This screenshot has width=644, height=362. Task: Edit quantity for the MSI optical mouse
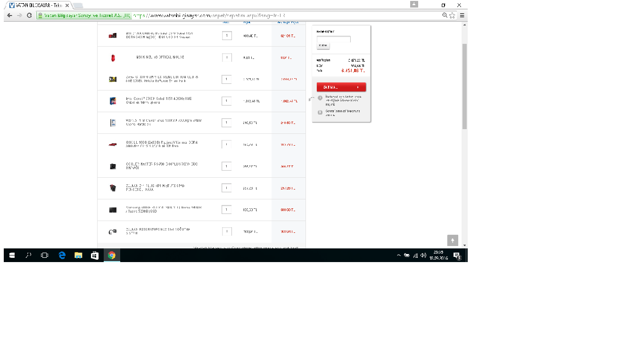[227, 58]
